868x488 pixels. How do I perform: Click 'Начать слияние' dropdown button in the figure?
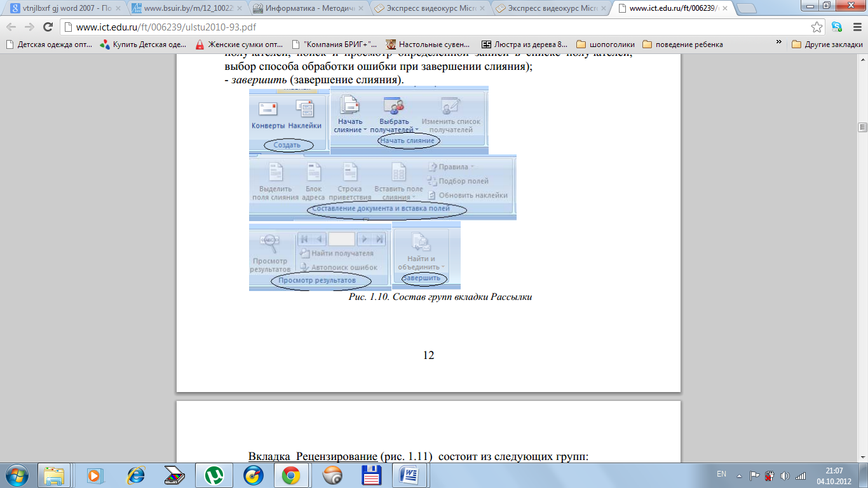click(x=350, y=114)
